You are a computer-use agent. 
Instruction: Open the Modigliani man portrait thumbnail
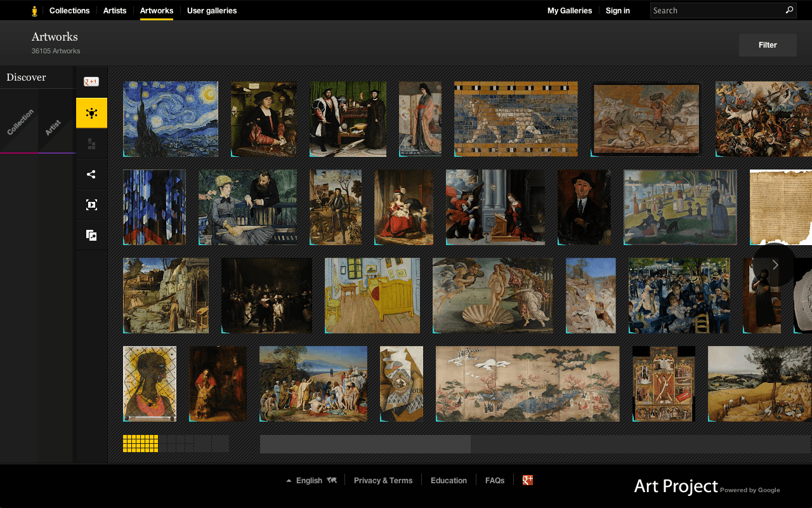pyautogui.click(x=584, y=207)
